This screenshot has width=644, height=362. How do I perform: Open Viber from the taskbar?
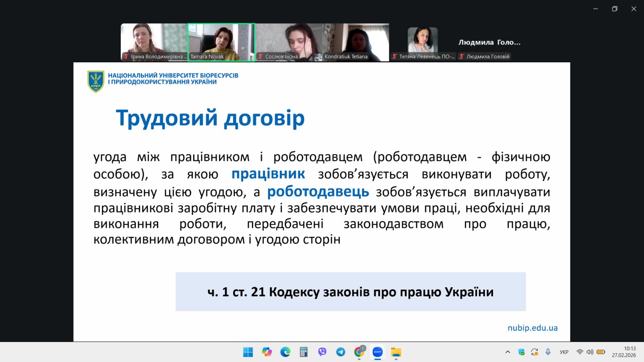(x=322, y=352)
